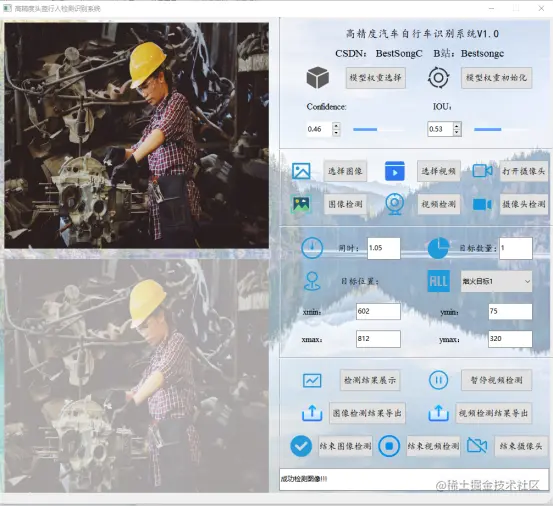The height and width of the screenshot is (506, 554).
Task: Click 模型权重选择 button
Action: pyautogui.click(x=376, y=78)
